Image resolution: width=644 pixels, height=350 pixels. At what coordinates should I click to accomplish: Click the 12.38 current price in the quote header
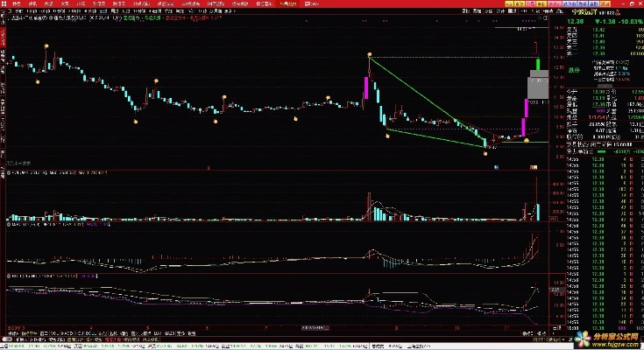(575, 21)
